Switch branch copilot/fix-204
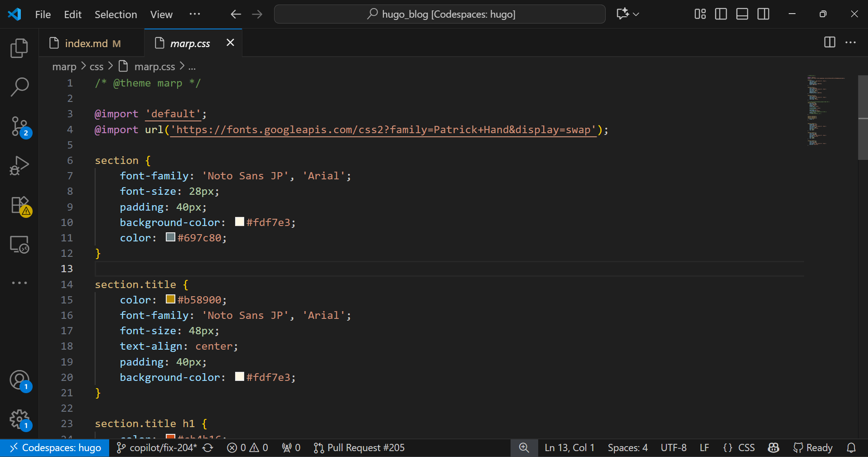868x457 pixels. (156, 448)
